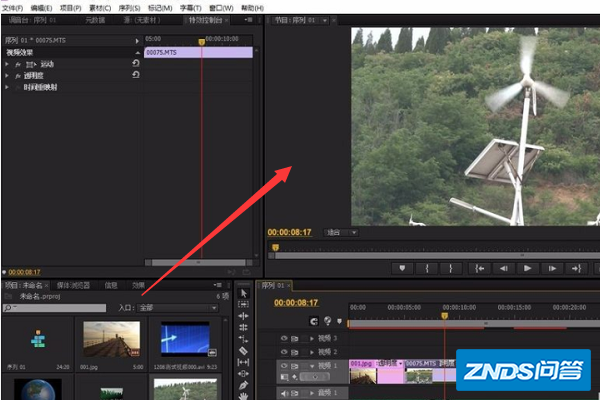Hide the 视频 3 track eye
The height and width of the screenshot is (400, 600).
284,338
